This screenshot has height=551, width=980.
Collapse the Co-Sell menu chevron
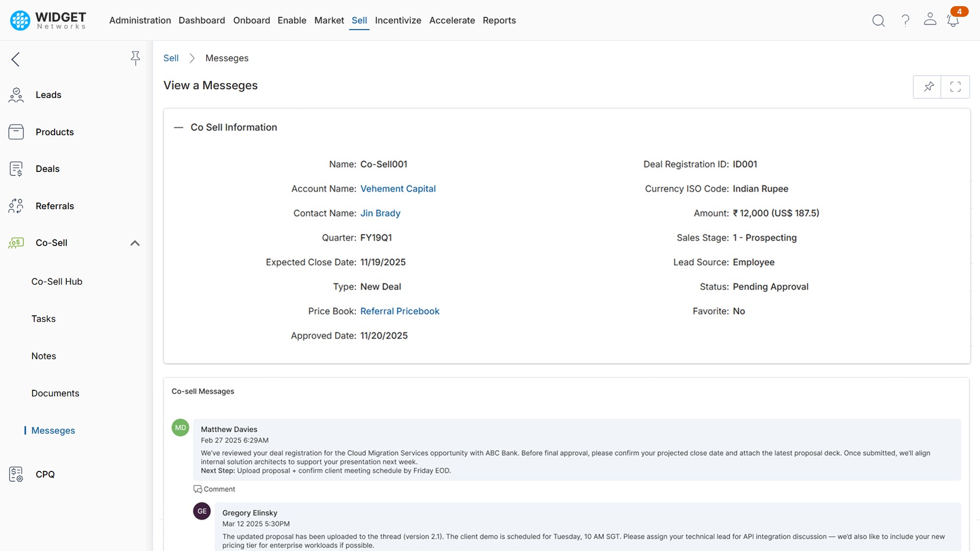pos(135,243)
